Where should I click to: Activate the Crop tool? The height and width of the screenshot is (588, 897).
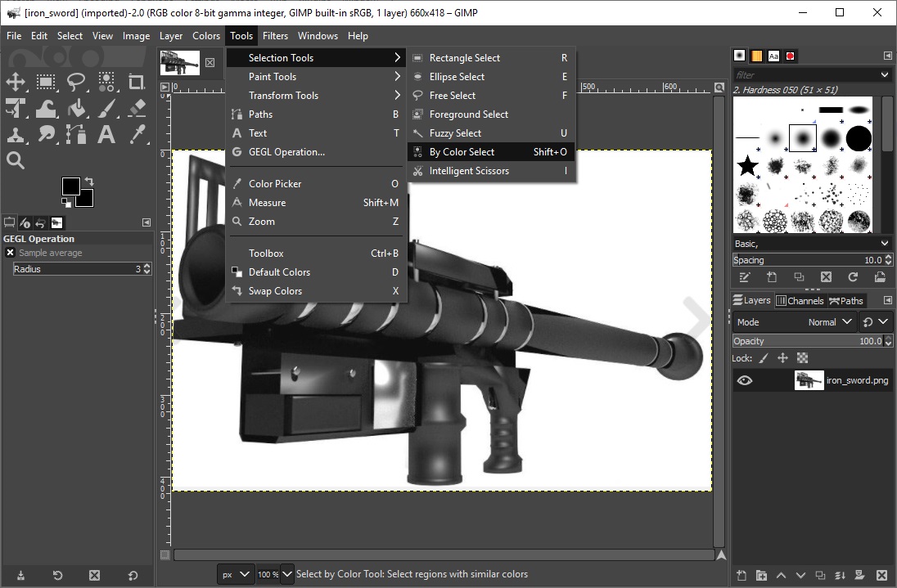(137, 82)
